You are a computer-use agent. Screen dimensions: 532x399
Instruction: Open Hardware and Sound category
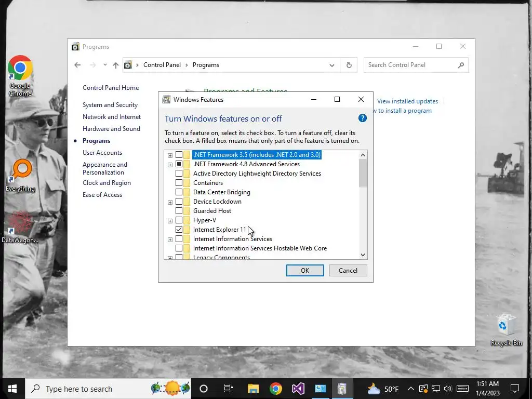[x=111, y=129]
